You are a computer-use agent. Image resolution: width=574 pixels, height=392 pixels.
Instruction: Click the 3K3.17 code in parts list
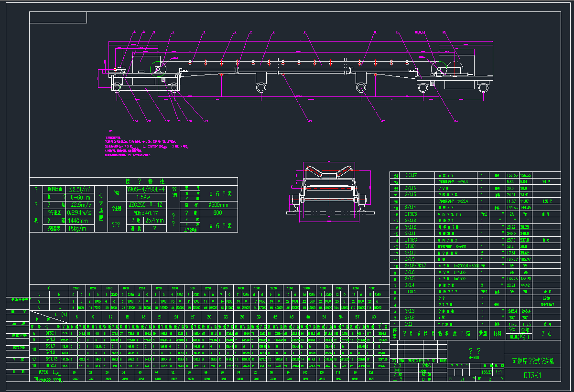411,175
